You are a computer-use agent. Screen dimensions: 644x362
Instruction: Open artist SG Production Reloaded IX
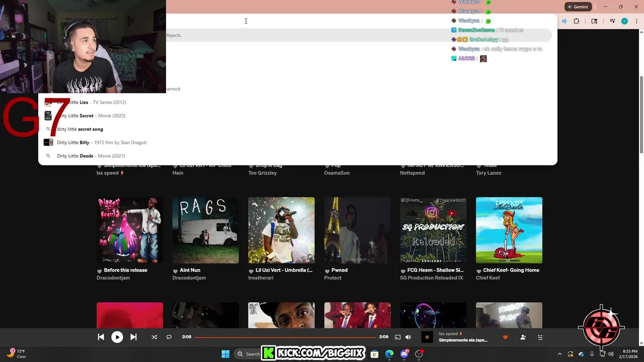(431, 278)
